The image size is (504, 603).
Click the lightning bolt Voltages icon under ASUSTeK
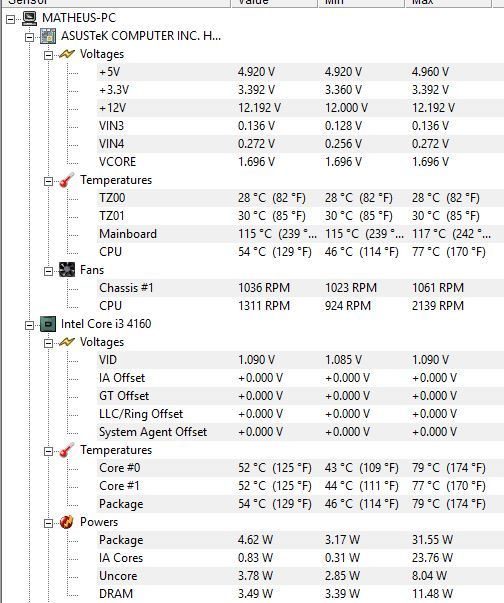click(x=67, y=54)
